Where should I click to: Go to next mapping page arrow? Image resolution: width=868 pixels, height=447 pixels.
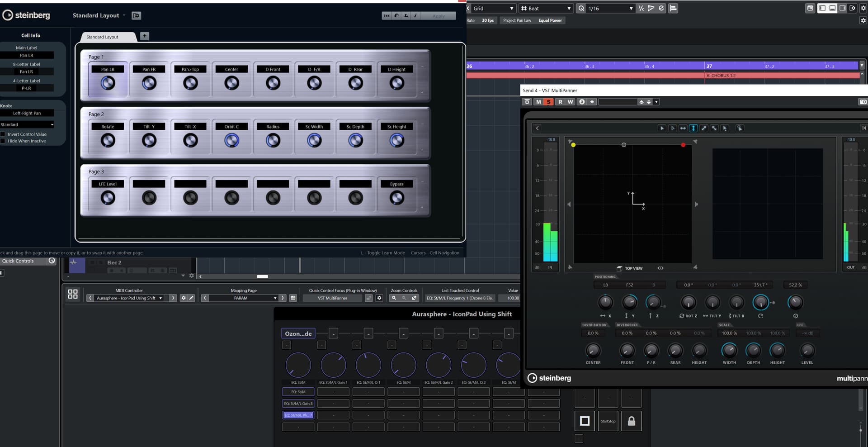pos(283,298)
